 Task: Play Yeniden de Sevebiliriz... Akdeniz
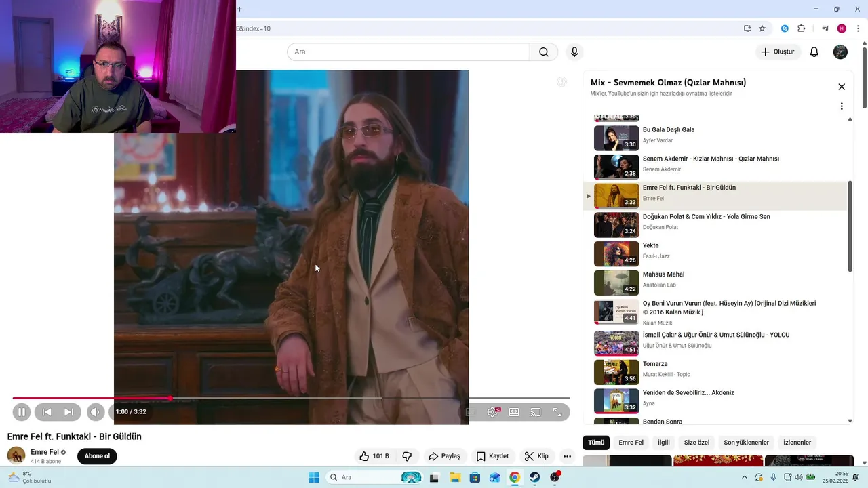tap(716, 401)
